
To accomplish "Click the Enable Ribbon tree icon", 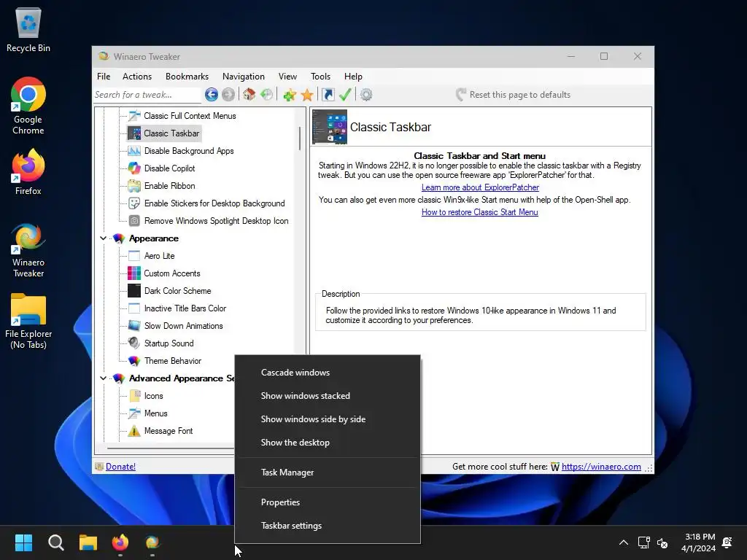I will 134,186.
